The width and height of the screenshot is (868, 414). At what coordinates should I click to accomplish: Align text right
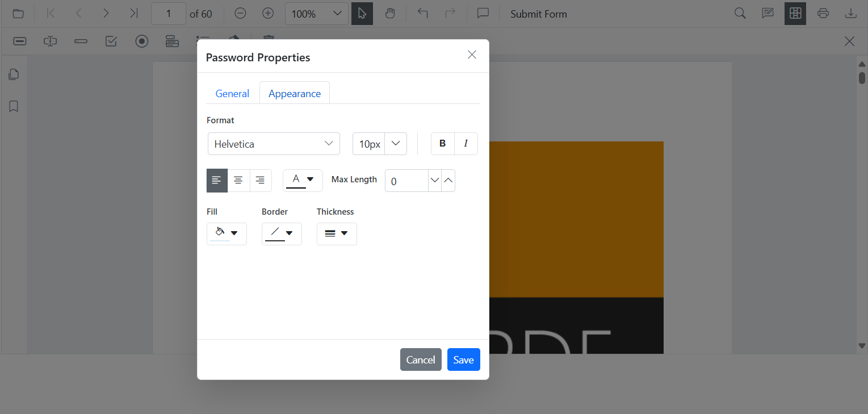click(x=260, y=180)
